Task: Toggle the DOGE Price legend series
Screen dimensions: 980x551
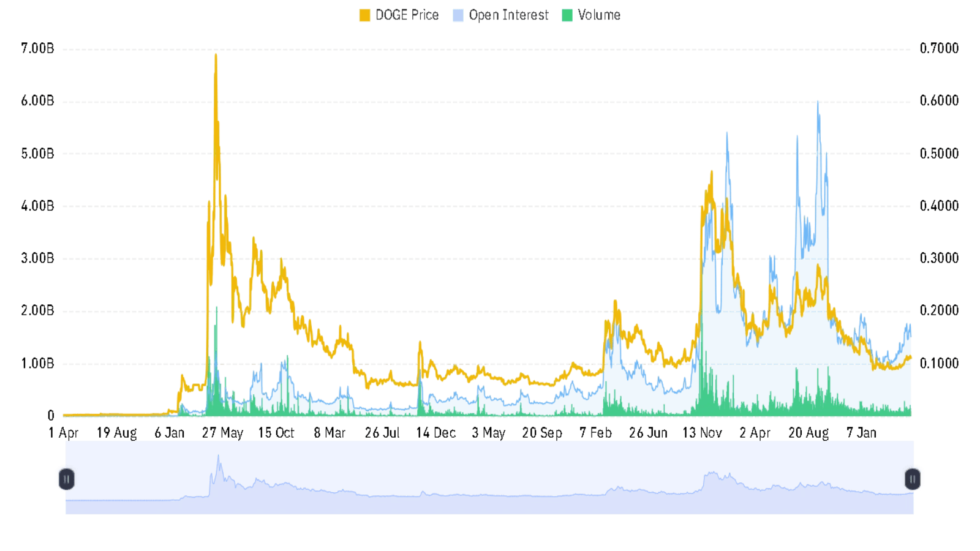Action: (399, 15)
